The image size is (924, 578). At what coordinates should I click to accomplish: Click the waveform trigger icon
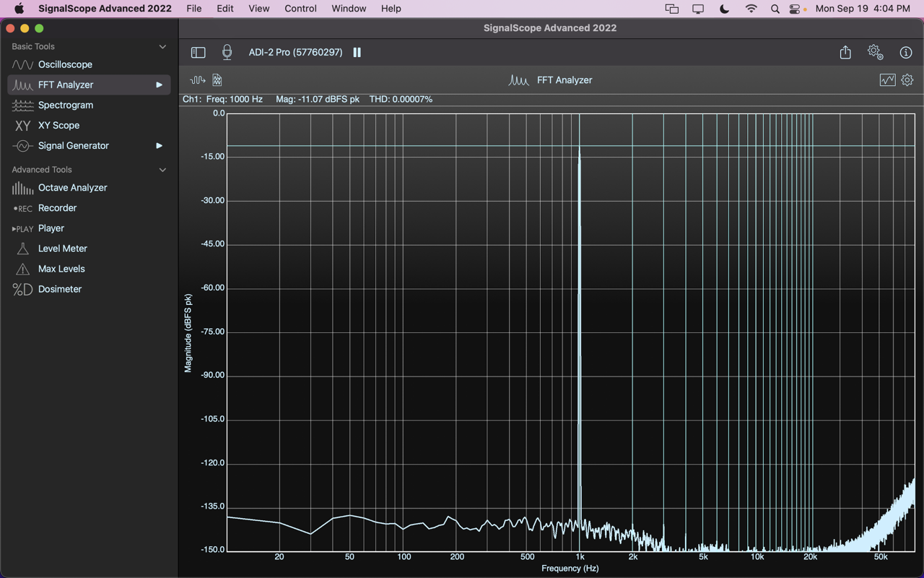197,80
